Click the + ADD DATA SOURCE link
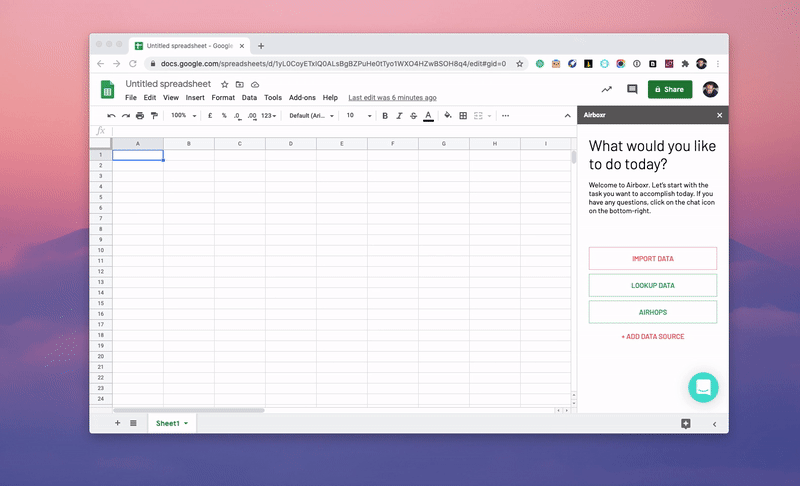The height and width of the screenshot is (486, 800). pos(653,337)
